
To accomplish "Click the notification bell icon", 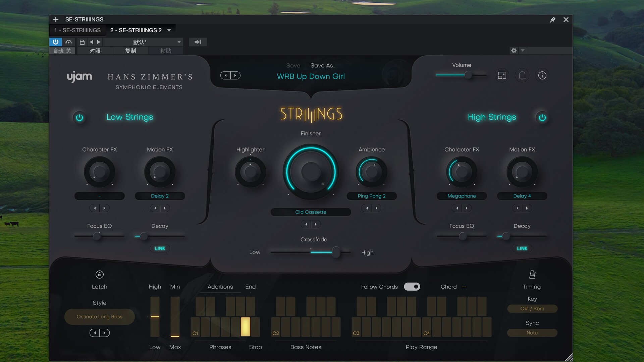I will click(522, 75).
